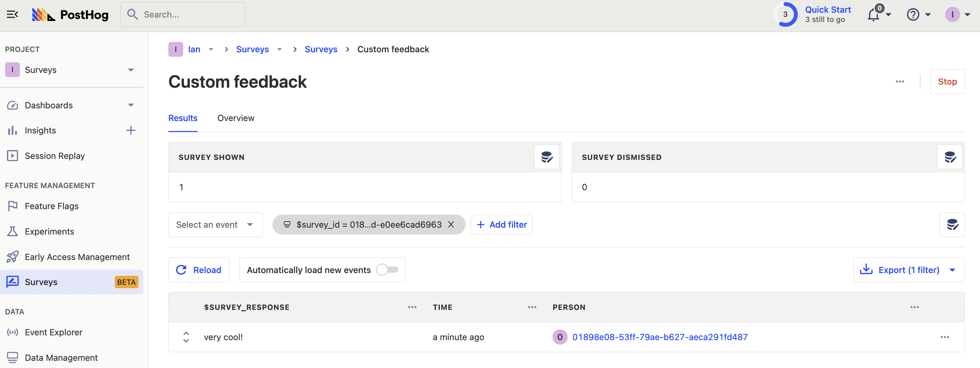
Task: Collapse the sidebar with hamburger icon
Action: [12, 14]
